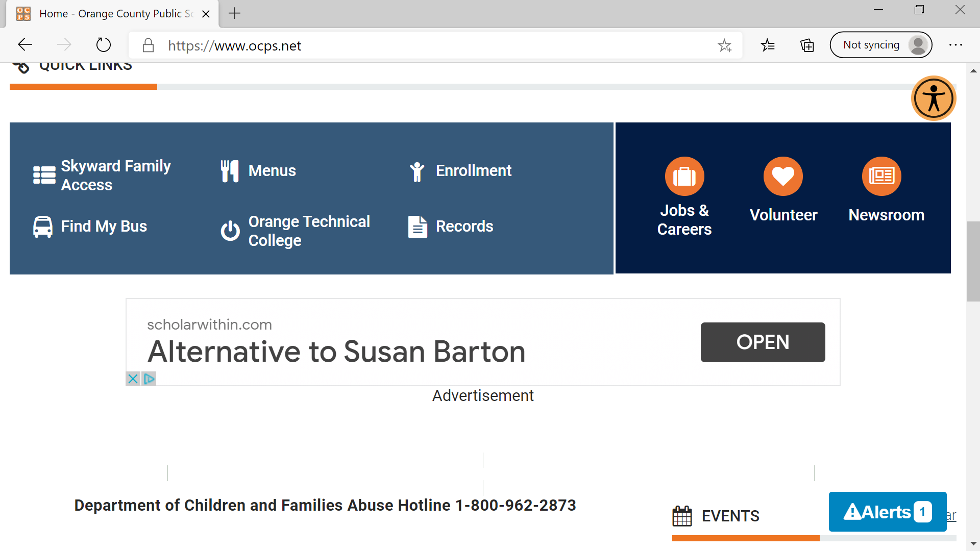Refresh the page with reload icon

[x=103, y=45]
